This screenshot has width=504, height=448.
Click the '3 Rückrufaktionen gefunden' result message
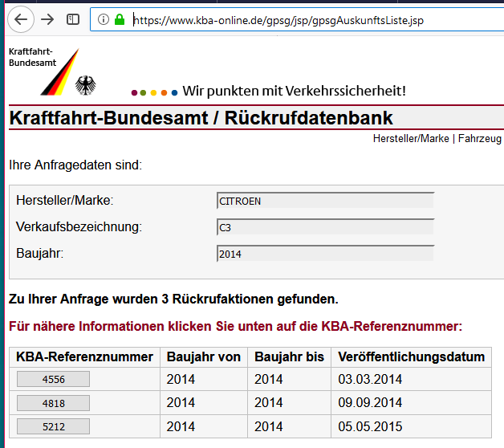[173, 299]
